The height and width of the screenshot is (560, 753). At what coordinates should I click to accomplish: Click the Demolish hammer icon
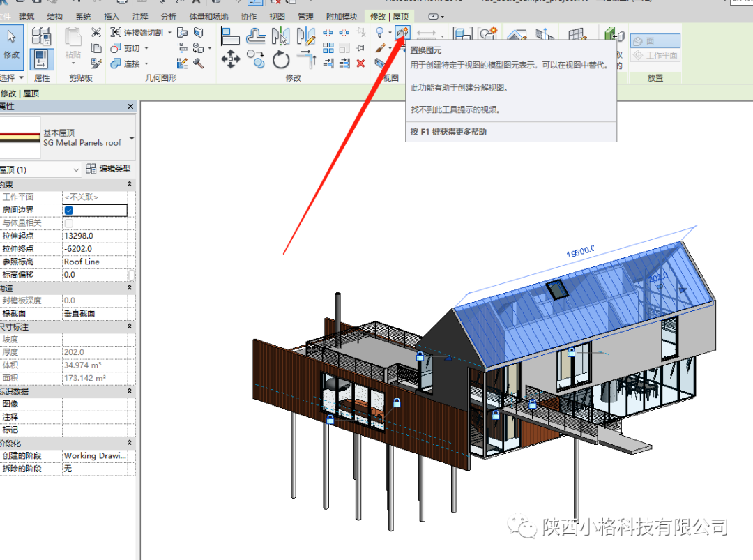point(198,63)
